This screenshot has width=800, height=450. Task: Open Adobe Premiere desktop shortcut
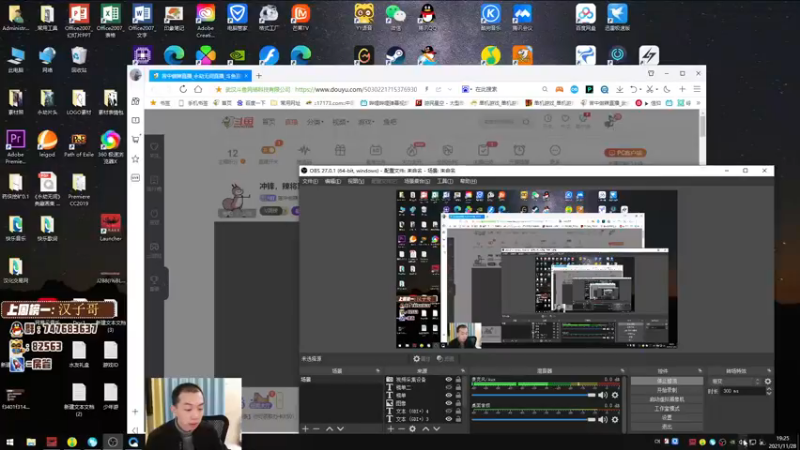pos(15,146)
